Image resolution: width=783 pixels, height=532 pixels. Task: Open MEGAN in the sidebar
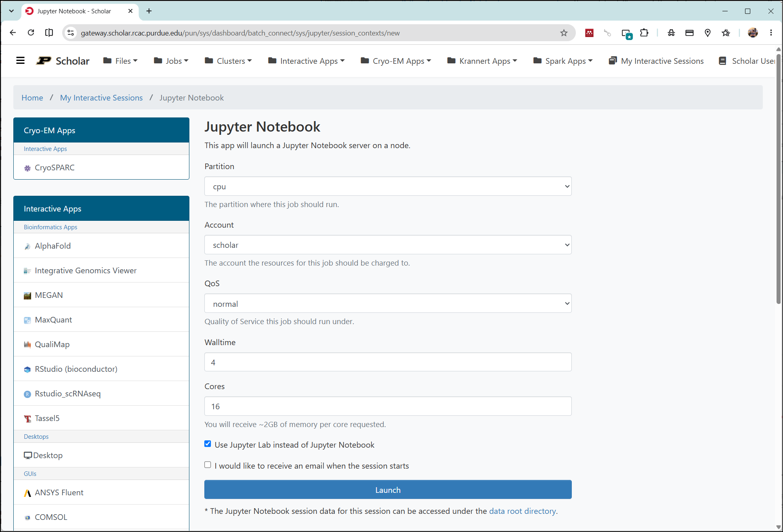click(x=101, y=295)
